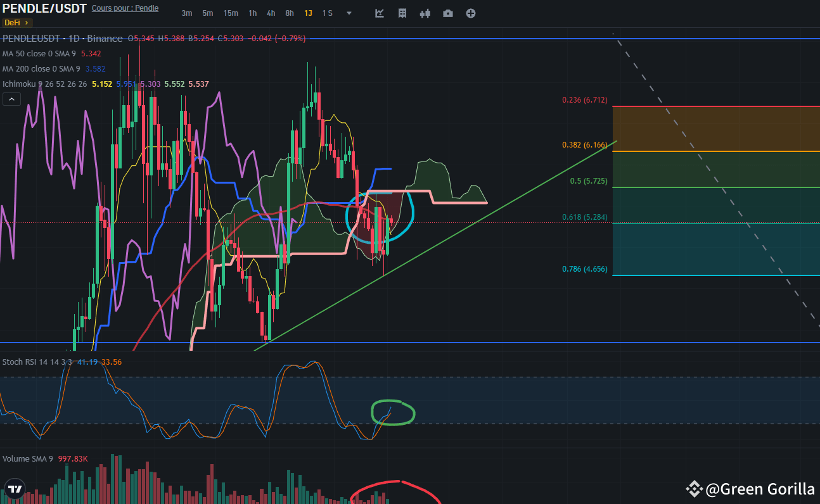Click the Stoch RSI value '41.19'
Viewport: 820px width, 504px height.
tap(87, 362)
